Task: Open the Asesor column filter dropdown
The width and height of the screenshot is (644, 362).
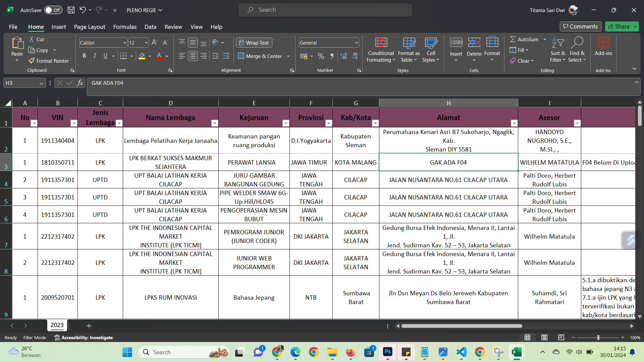Action: point(577,123)
